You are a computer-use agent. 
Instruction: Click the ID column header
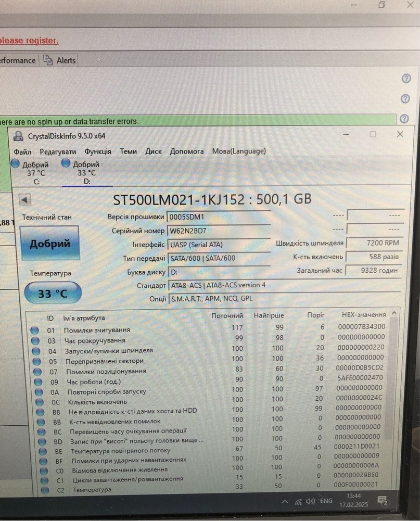[x=50, y=319]
